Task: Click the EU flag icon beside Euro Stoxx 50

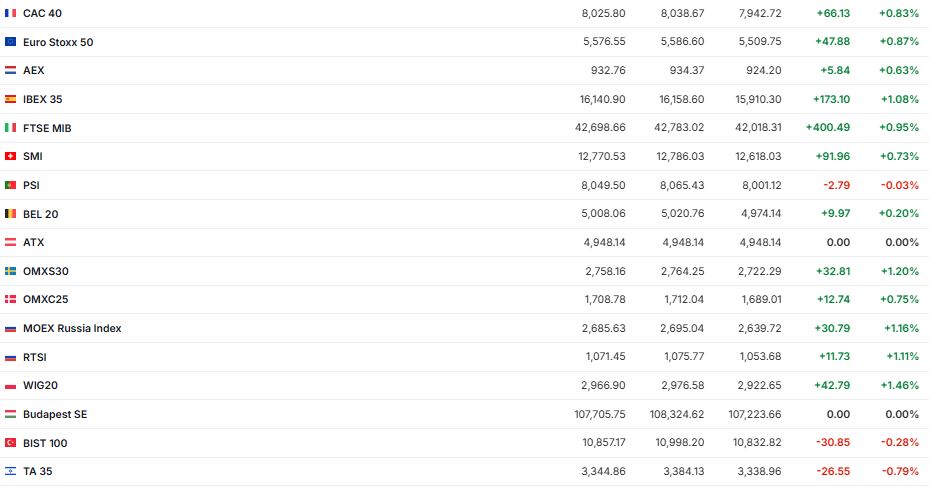Action: [x=10, y=42]
